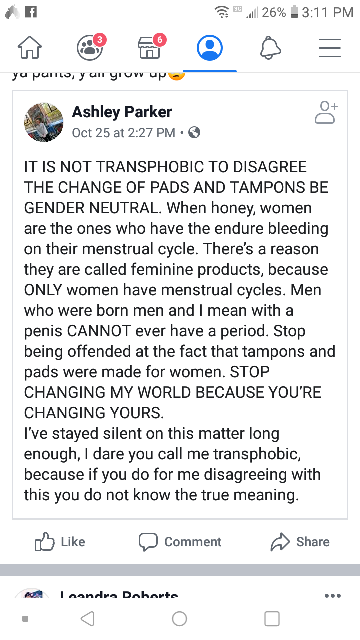Open the shared post text body
The height and width of the screenshot is (640, 360).
click(x=180, y=331)
